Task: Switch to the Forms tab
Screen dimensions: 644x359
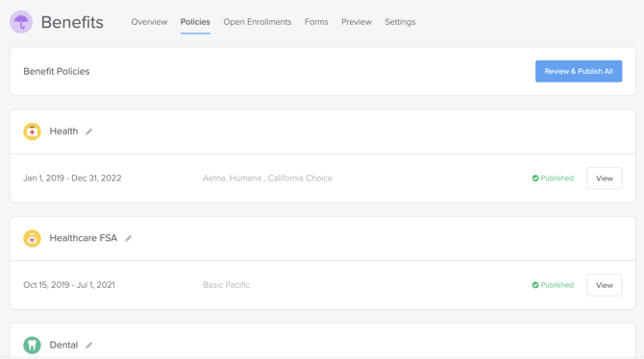Action: pos(316,22)
